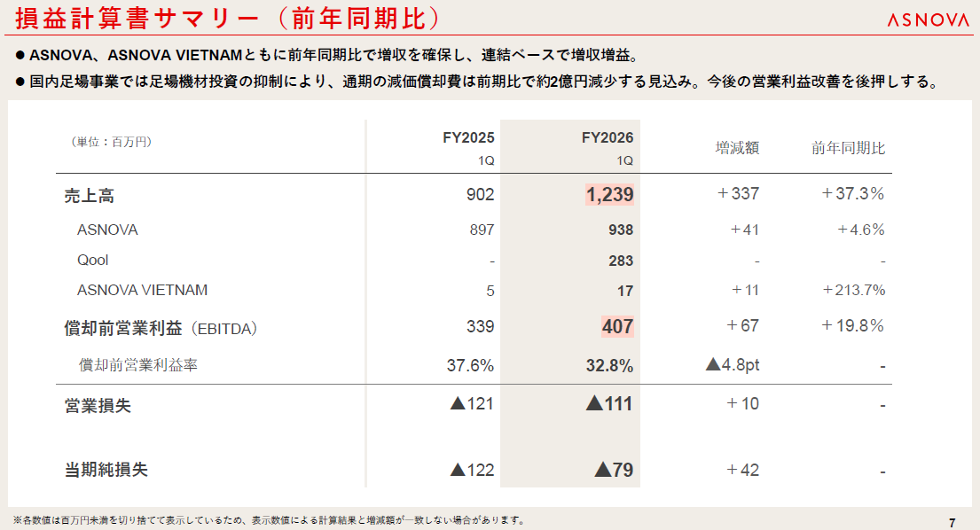Click the 前年同期比 column header
This screenshot has width=980, height=530.
(x=848, y=148)
